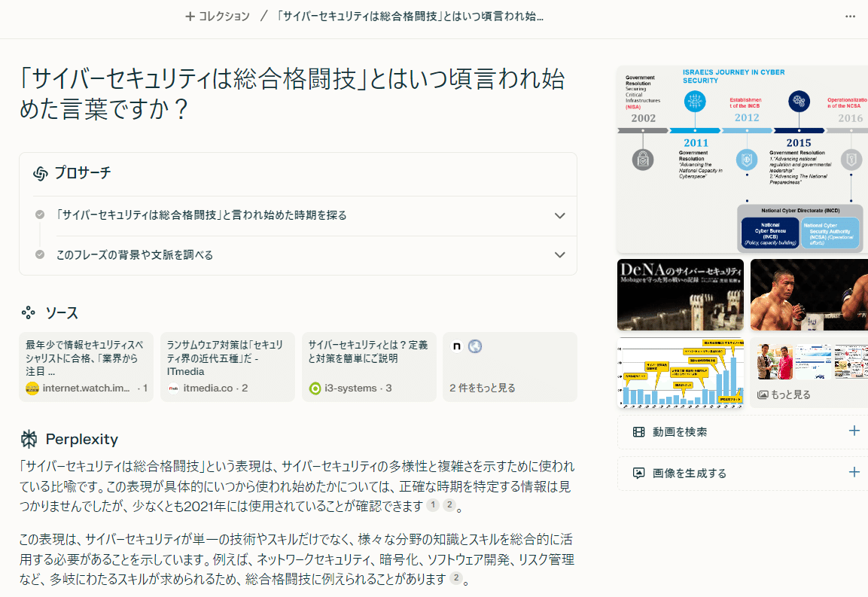Open the three-dot more options menu

850,17
